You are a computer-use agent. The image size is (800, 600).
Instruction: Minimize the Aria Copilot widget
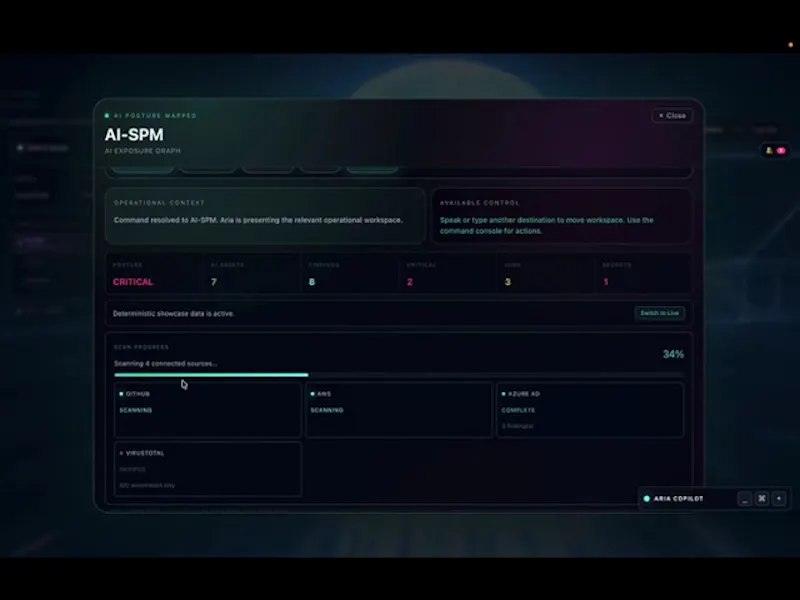(x=745, y=498)
